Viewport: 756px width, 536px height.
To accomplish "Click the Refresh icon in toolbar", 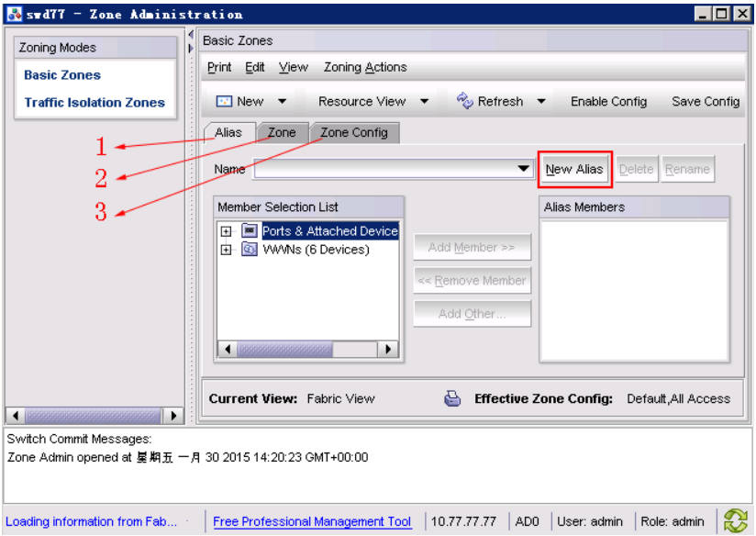I will coord(464,101).
